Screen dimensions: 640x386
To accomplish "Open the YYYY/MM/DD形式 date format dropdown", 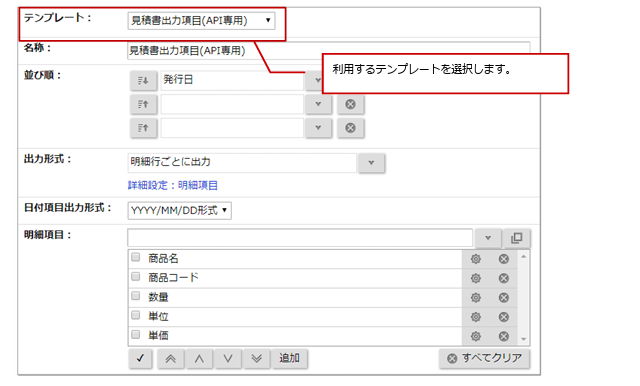I will pyautogui.click(x=180, y=211).
